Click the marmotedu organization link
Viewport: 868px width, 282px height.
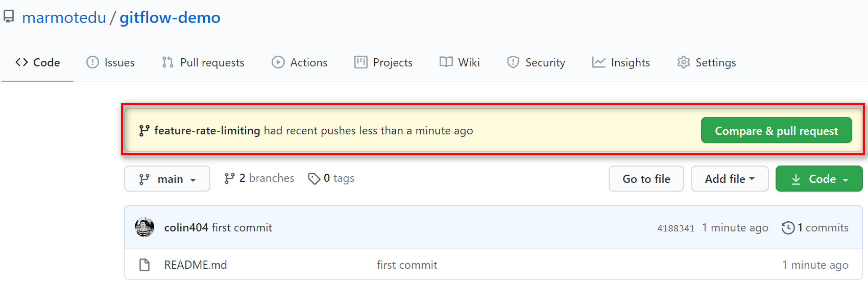64,17
